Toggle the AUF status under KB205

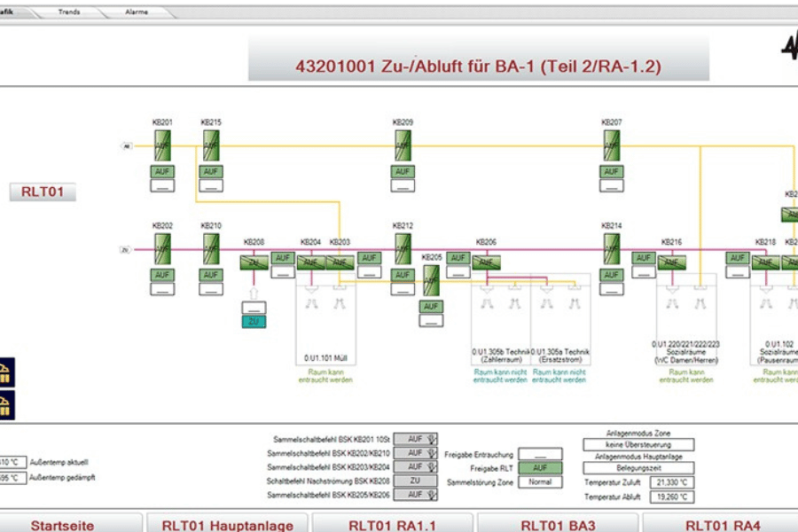click(x=431, y=307)
